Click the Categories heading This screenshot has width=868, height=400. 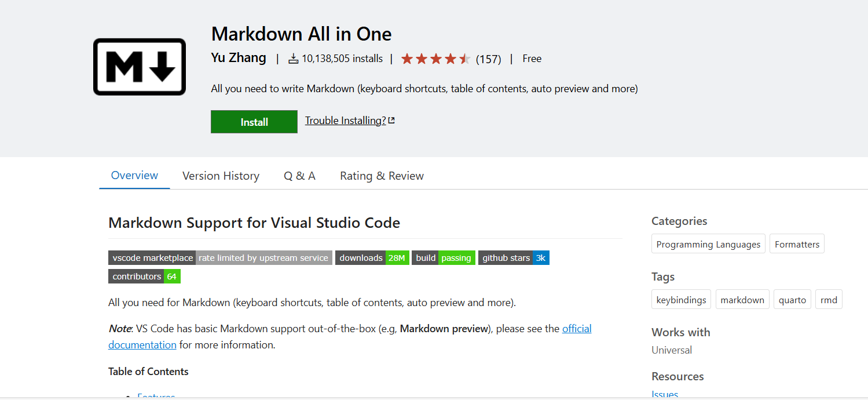pos(679,221)
